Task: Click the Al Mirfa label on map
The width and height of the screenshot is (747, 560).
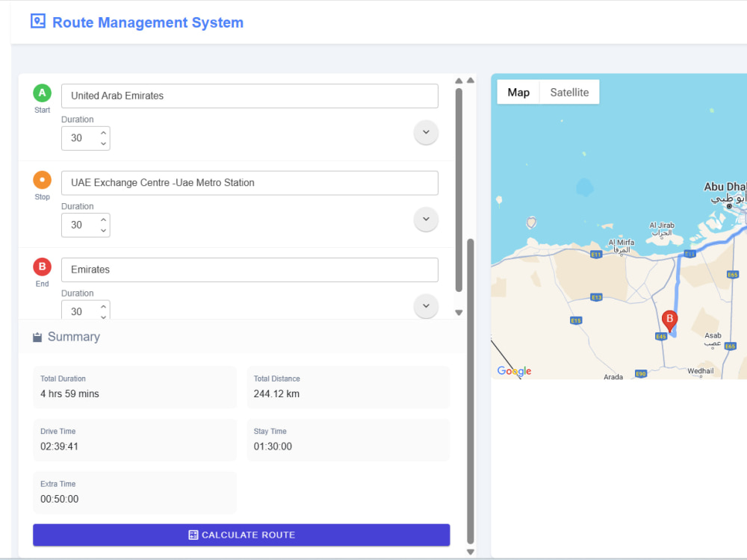Action: click(622, 246)
